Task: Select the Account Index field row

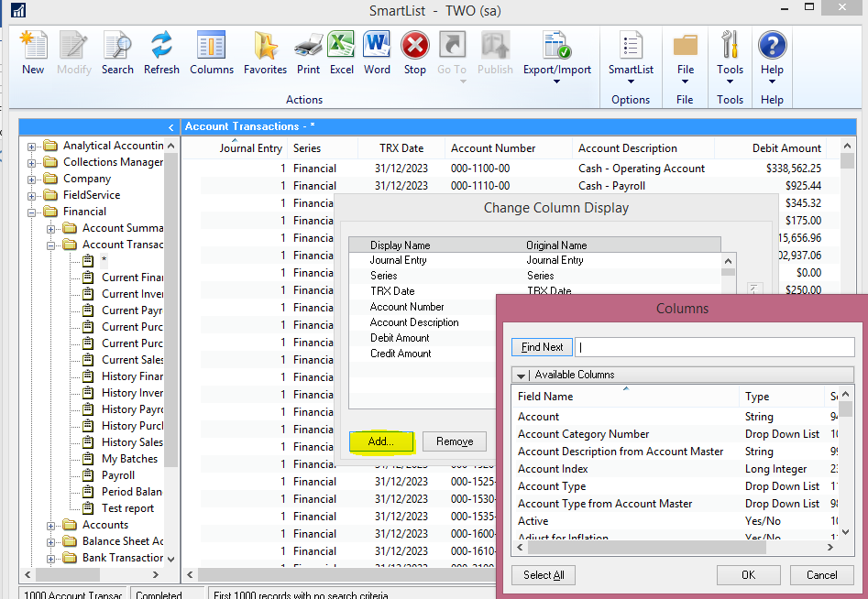Action: [x=553, y=469]
